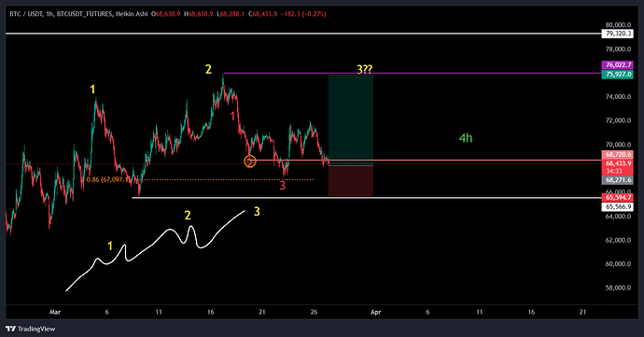Select the green 4h text annotation
Screen dimensions: 644x337
466,138
